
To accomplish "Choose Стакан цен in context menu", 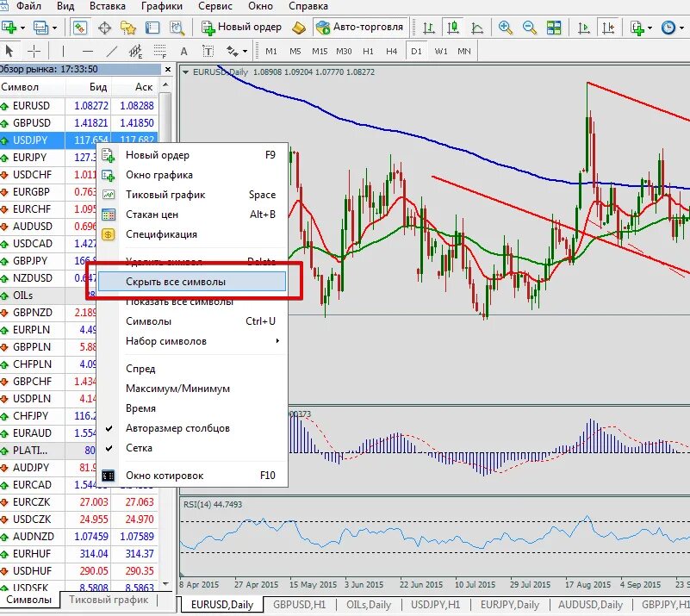I will click(x=192, y=215).
